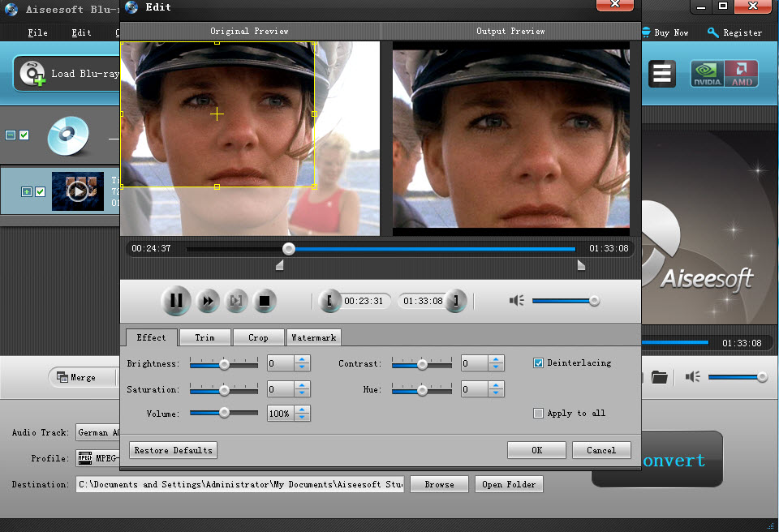779x532 pixels.
Task: Open snapshot folder icon in main window
Action: 659,377
